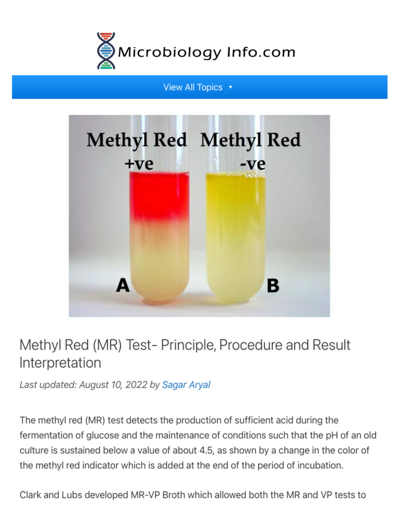Pick the yellow liquid in tube B

coord(236,234)
